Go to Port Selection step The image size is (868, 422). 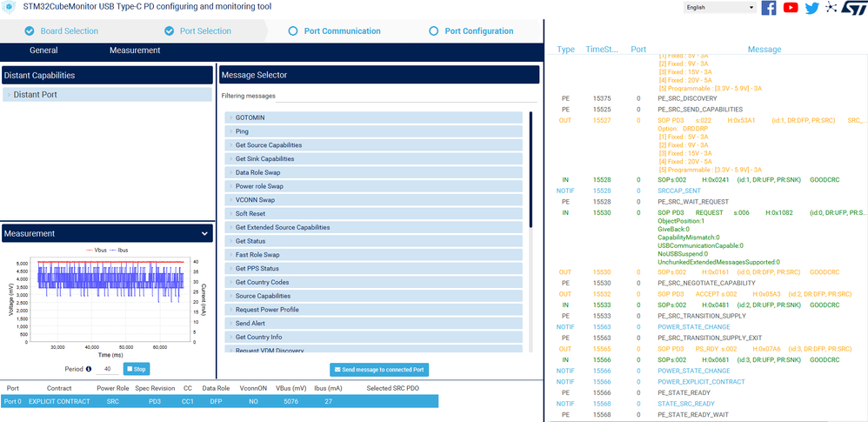point(198,31)
